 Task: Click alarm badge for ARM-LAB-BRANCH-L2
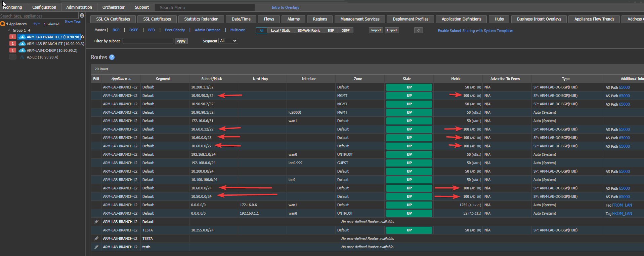(13, 37)
